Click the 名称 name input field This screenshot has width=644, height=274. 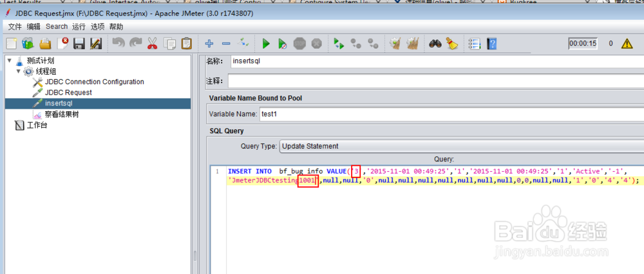(437, 61)
